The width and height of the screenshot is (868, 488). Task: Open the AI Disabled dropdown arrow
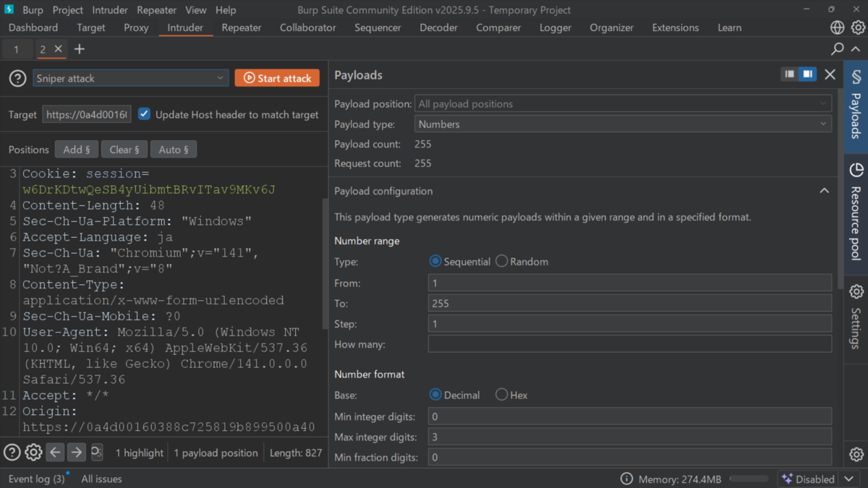pyautogui.click(x=849, y=479)
